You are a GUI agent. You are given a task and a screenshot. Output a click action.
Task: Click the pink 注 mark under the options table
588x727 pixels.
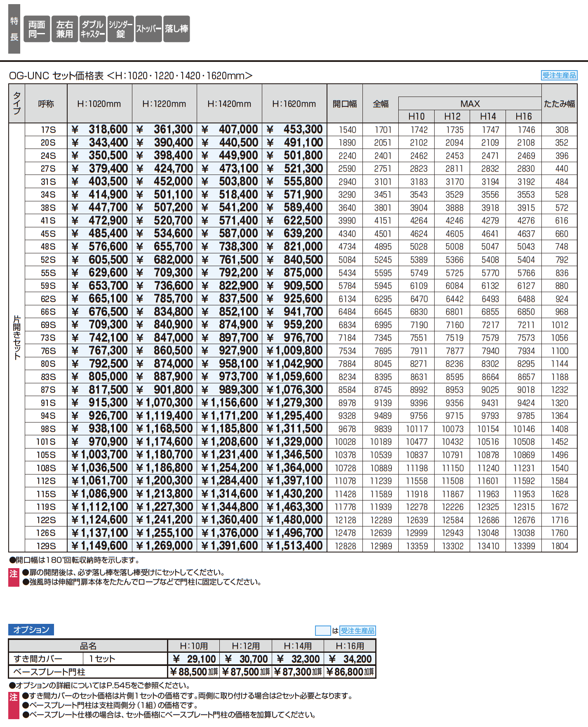click(x=14, y=706)
